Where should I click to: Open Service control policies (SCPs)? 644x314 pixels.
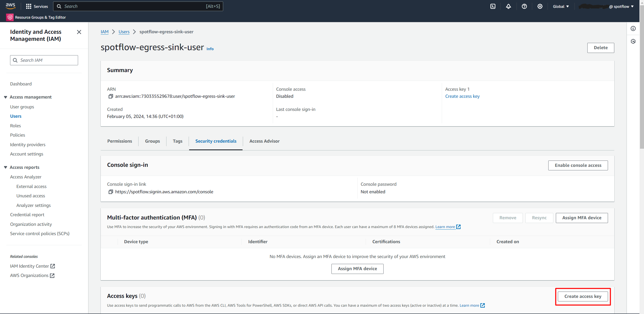point(40,234)
